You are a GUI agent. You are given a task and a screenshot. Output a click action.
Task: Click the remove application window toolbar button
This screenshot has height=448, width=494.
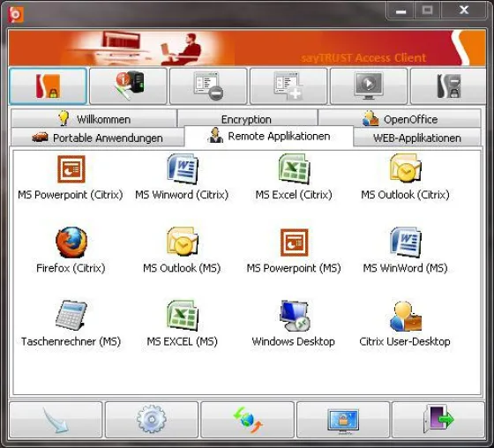point(208,86)
